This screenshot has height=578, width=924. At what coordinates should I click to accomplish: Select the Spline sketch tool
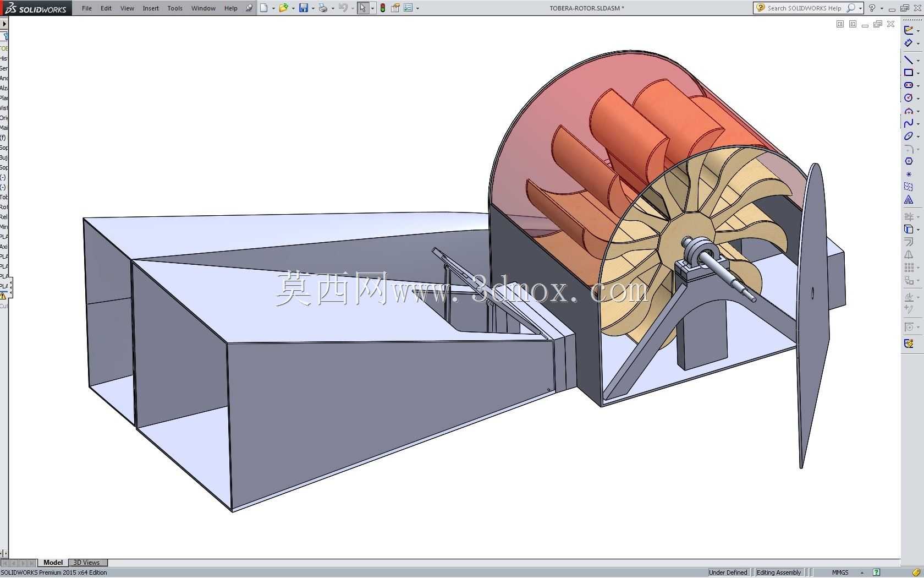click(909, 123)
